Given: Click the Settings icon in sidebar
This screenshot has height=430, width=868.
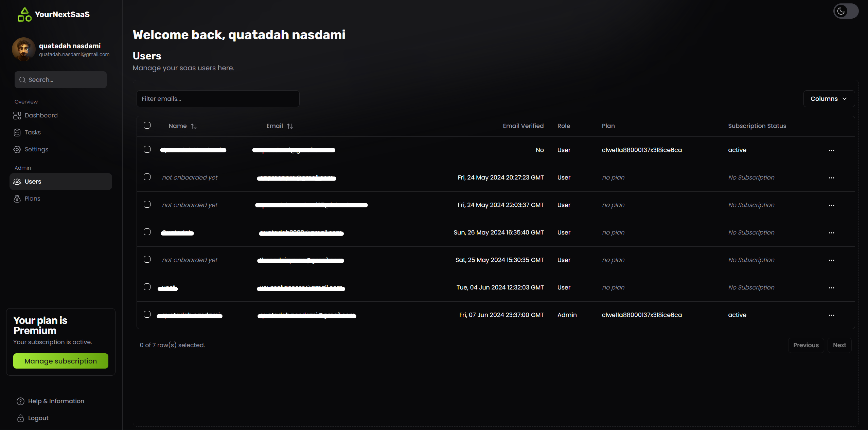Looking at the screenshot, I should point(17,149).
